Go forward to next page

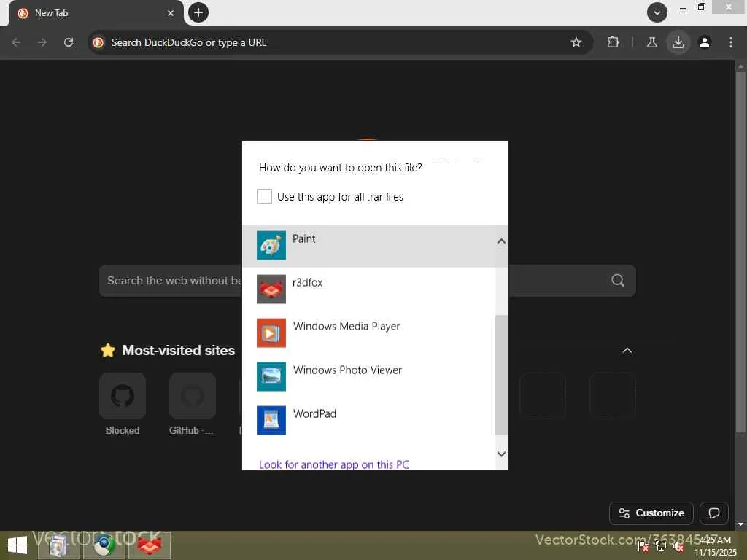[42, 42]
